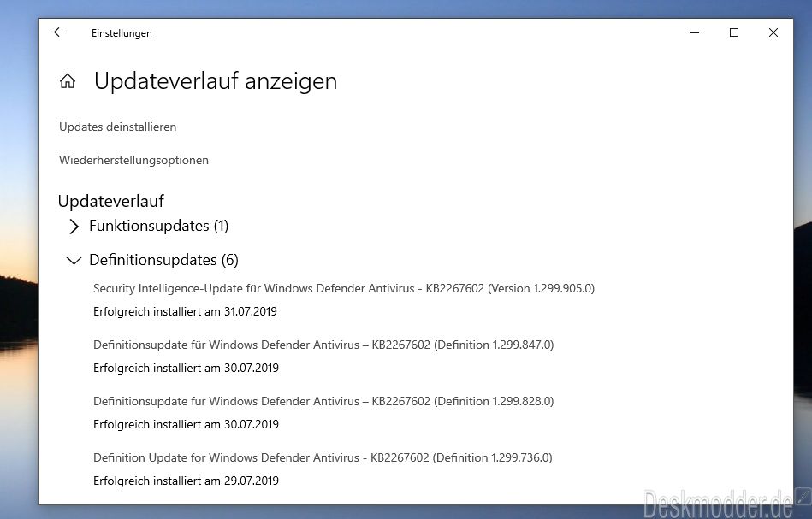This screenshot has height=519, width=812.
Task: Click install status dated 29.07.2019
Action: pos(186,481)
